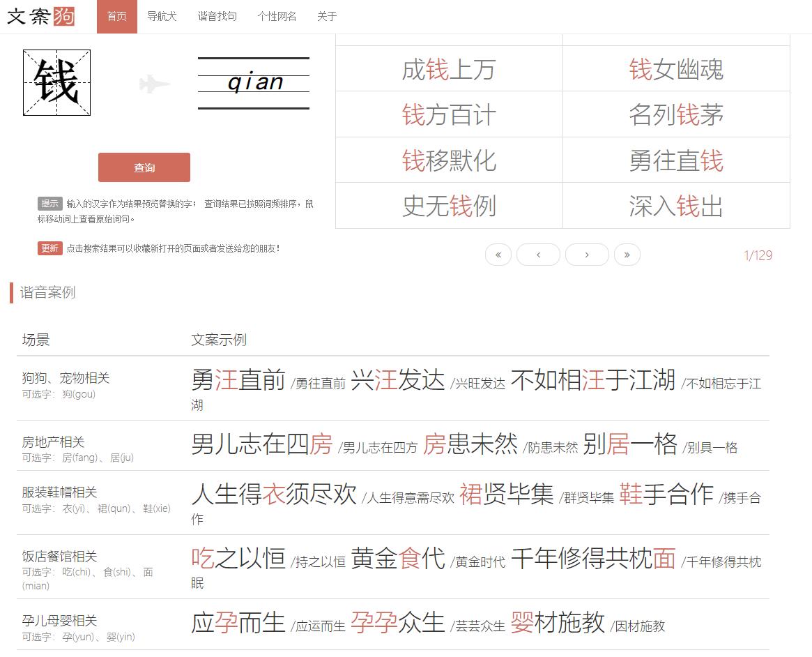The height and width of the screenshot is (657, 812).
Task: Click the character input box showing 钱
Action: coord(56,82)
